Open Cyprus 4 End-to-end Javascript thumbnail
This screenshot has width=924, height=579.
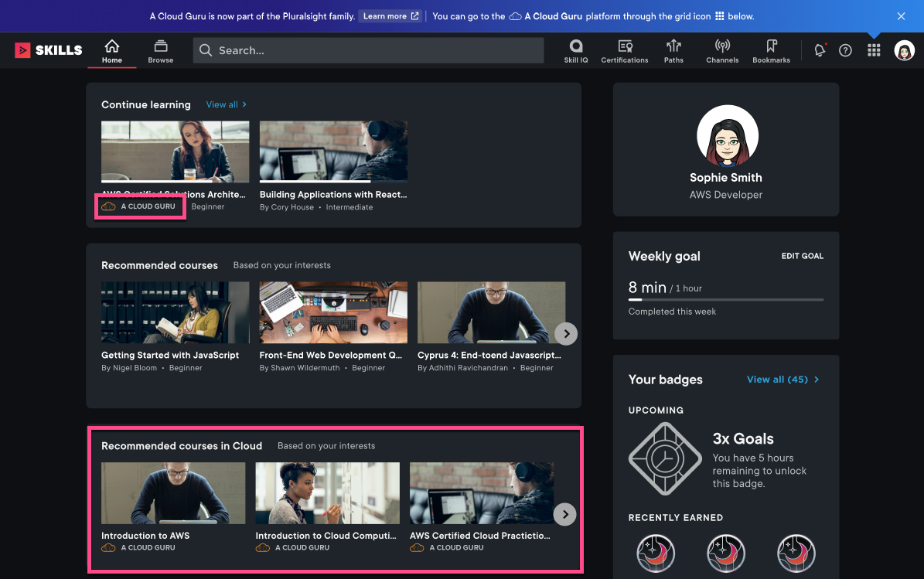(x=492, y=312)
